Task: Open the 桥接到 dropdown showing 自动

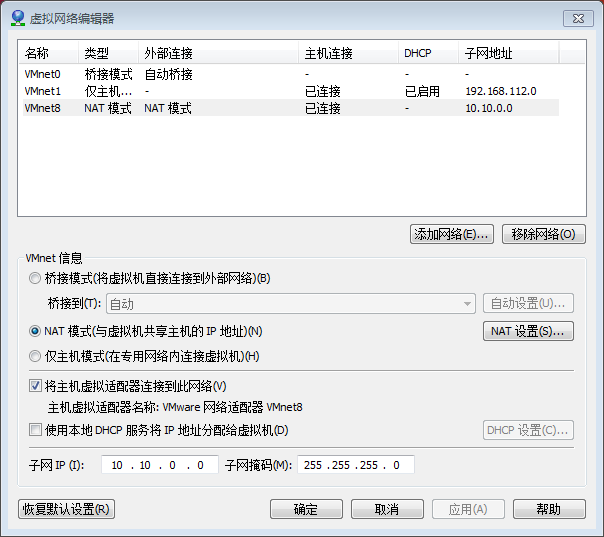Action: click(291, 304)
